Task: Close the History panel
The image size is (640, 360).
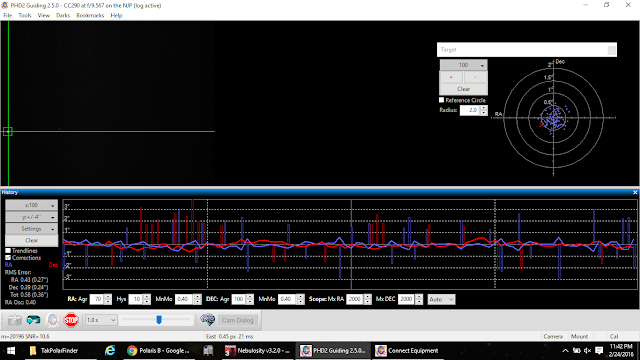Action: 635,192
